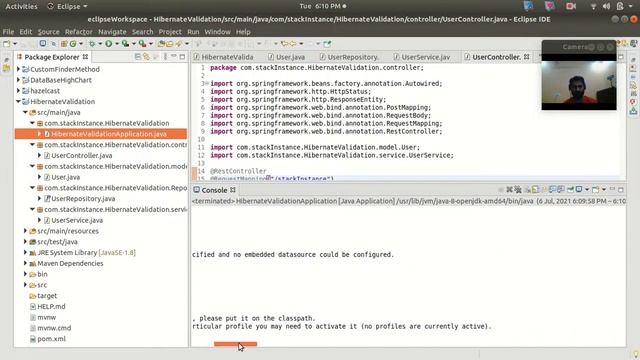Click the Coverage run icon
The width and height of the screenshot is (640, 360).
click(x=125, y=44)
